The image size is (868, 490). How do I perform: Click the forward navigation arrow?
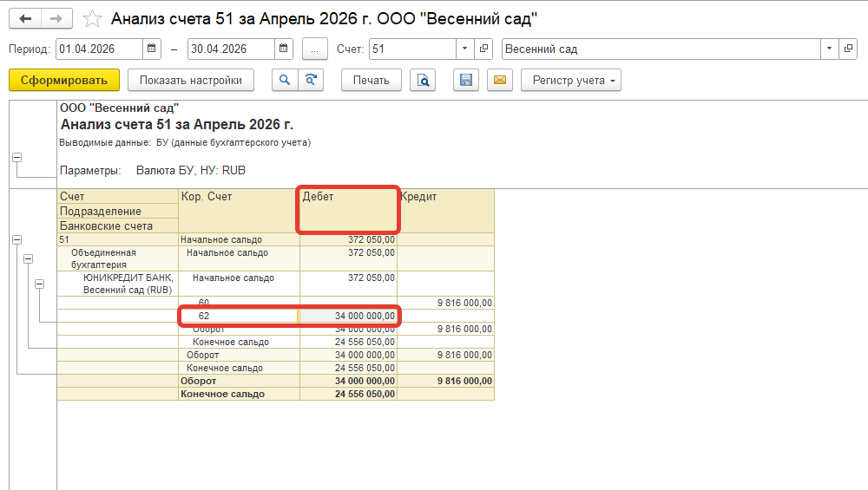(56, 18)
